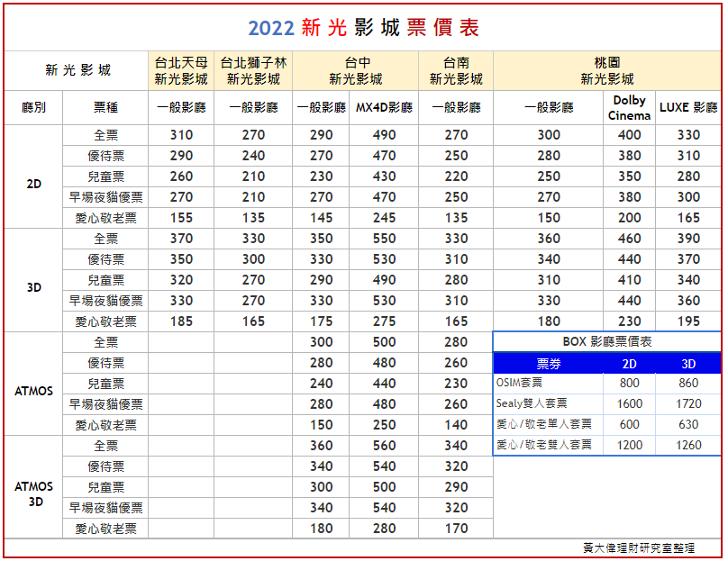Select 1200 for 愛心/敬老雙人套票 2D
The width and height of the screenshot is (728, 561).
[629, 445]
